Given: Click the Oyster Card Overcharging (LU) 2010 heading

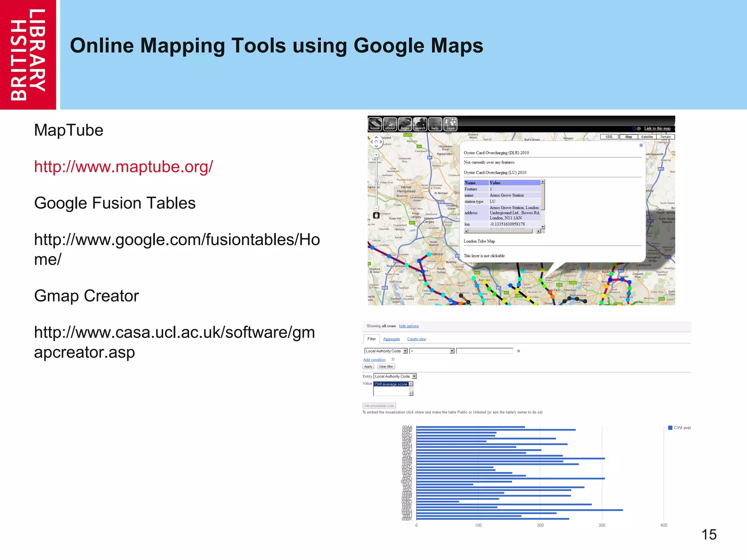Looking at the screenshot, I should [x=495, y=172].
